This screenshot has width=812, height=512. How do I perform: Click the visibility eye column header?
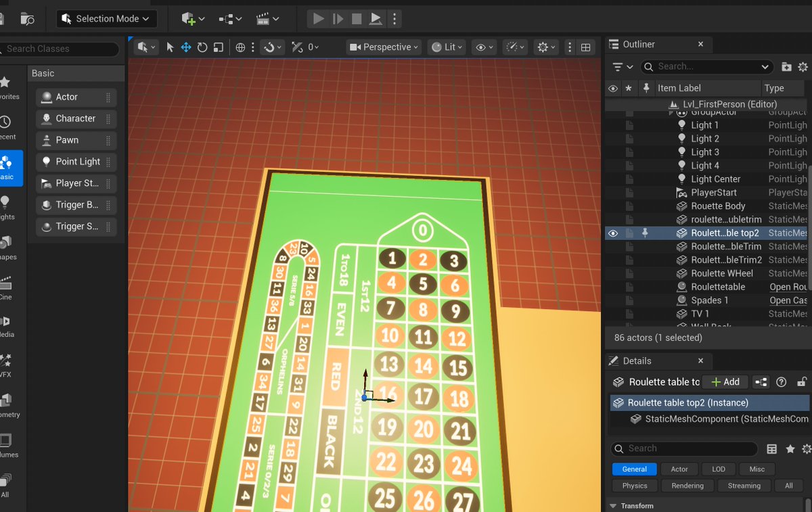tap(613, 89)
